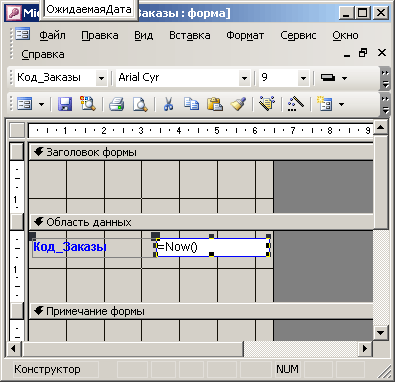Click the horizontal scrollbar left arrow
Viewport: 395px width, 382px height.
tap(14, 349)
